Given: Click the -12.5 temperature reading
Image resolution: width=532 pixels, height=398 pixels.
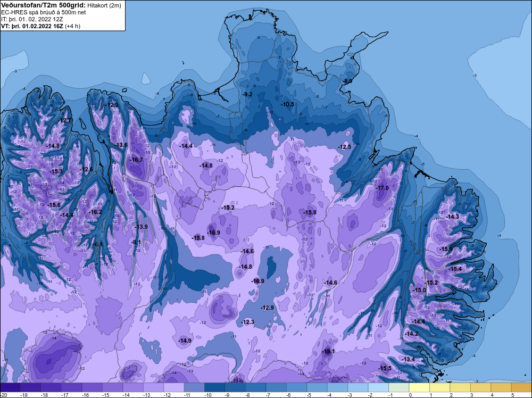Looking at the screenshot, I should click(x=344, y=147).
